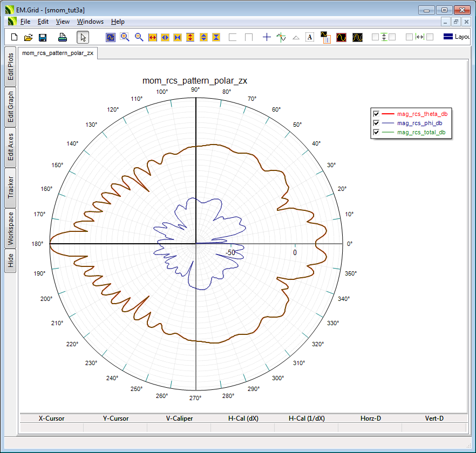Image resolution: width=476 pixels, height=453 pixels.
Task: Expand the Edit Plots side panel
Action: pos(10,66)
